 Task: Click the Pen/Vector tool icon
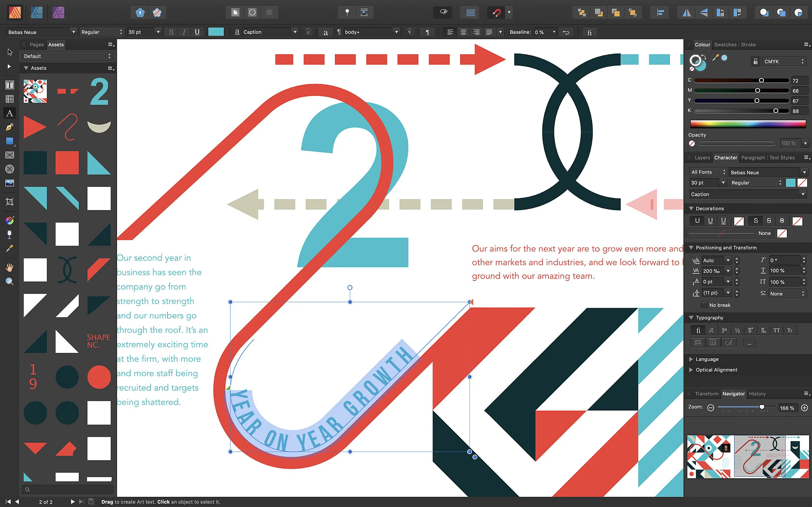[x=8, y=127]
